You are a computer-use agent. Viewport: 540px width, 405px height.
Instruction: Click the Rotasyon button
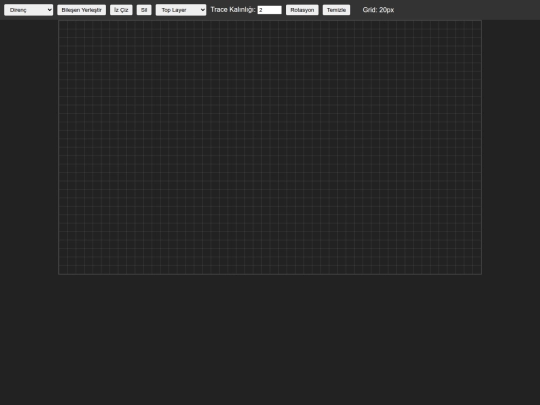click(302, 10)
